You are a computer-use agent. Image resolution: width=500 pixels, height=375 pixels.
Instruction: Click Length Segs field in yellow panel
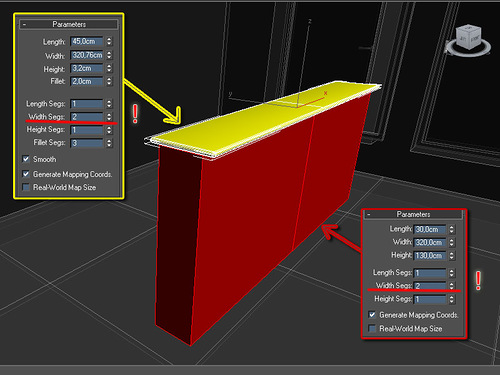point(87,104)
